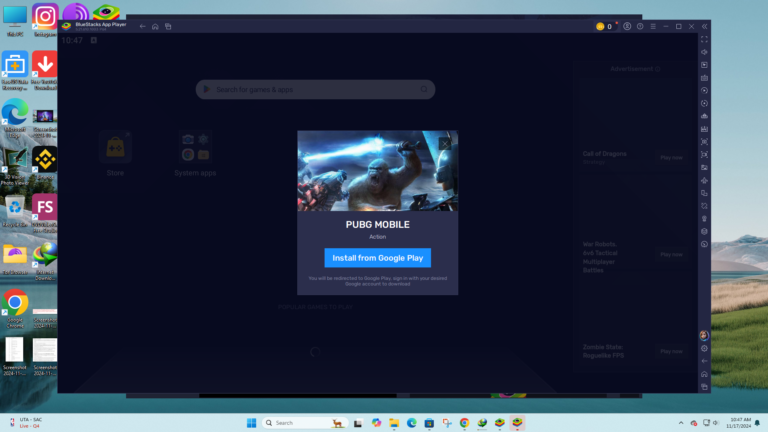Click the circular play icon in side toolbar
768x432 pixels.
[704, 91]
